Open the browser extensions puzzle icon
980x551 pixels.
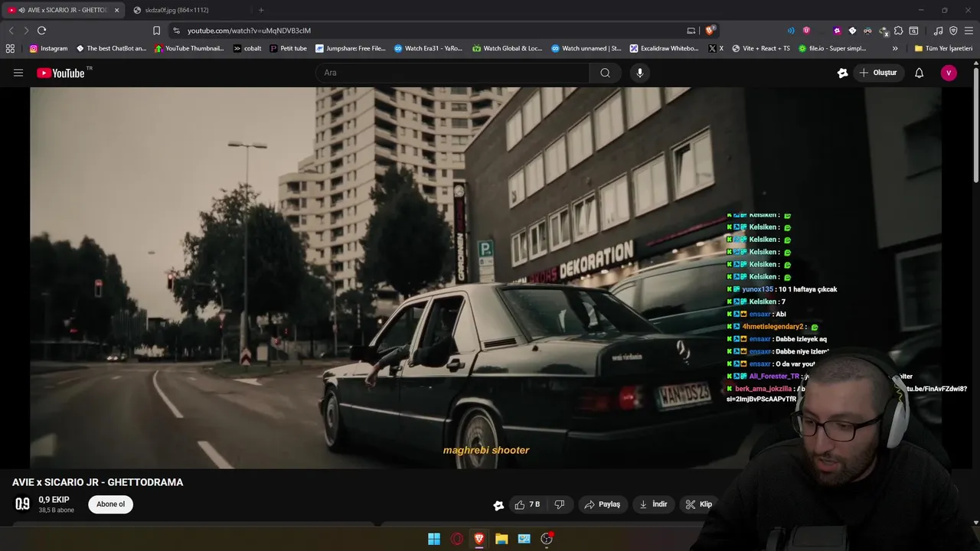point(899,31)
